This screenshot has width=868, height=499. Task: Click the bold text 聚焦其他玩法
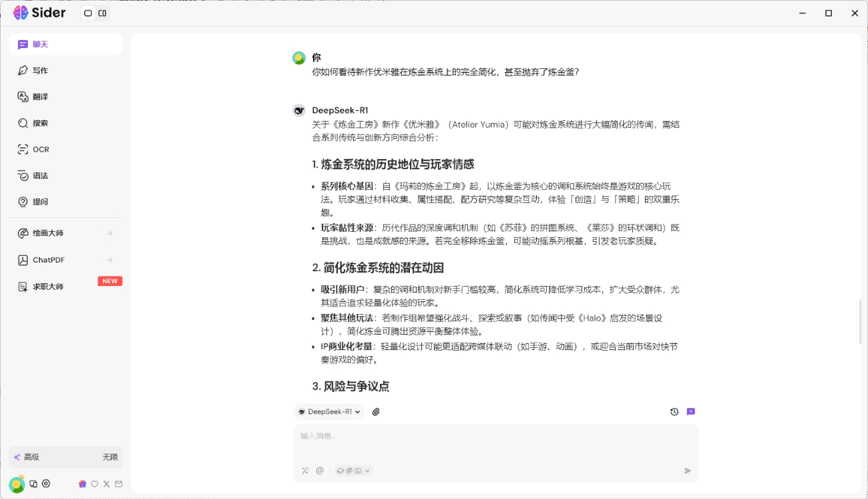click(347, 318)
